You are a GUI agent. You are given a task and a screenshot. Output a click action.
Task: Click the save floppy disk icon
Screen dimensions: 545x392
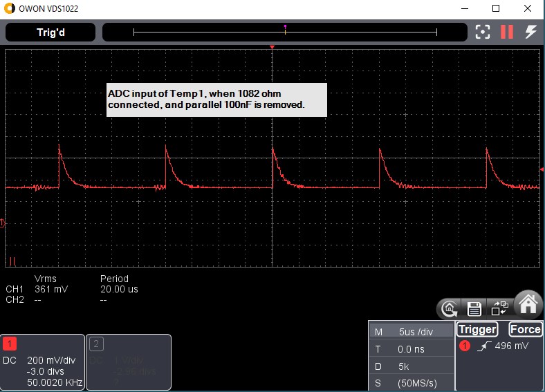[x=474, y=308]
